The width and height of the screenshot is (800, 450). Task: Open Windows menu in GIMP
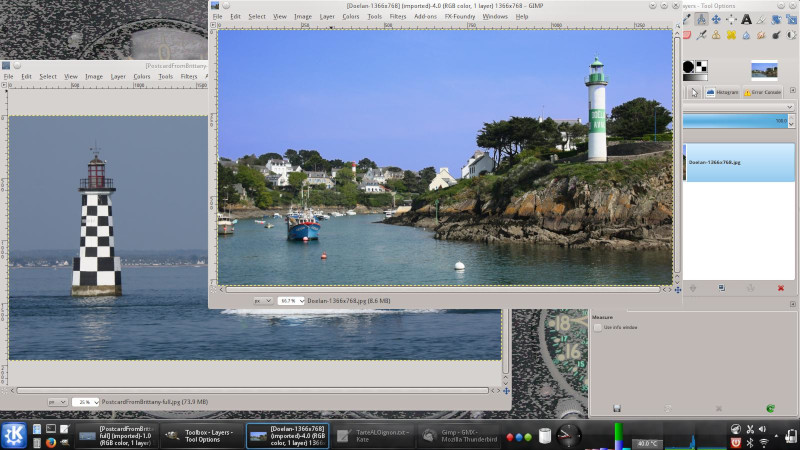[495, 16]
